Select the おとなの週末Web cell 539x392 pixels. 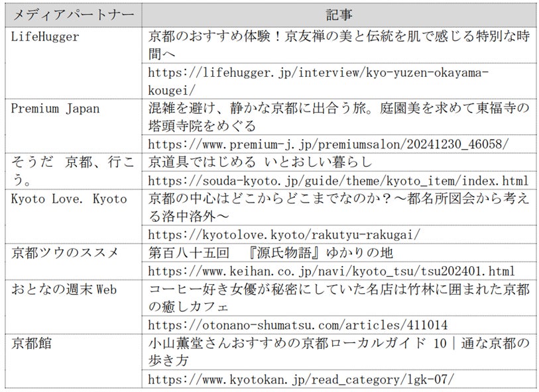pyautogui.click(x=73, y=307)
